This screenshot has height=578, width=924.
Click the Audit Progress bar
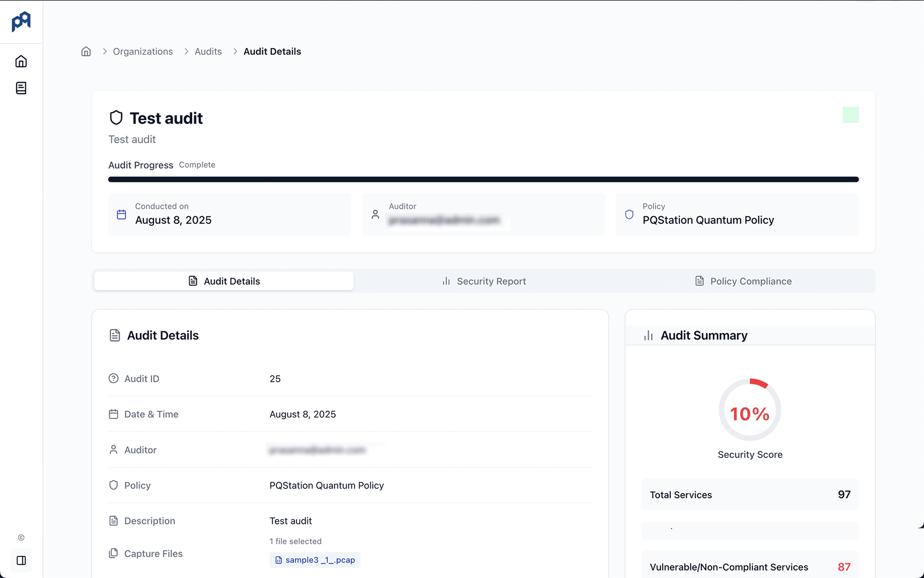click(x=483, y=179)
